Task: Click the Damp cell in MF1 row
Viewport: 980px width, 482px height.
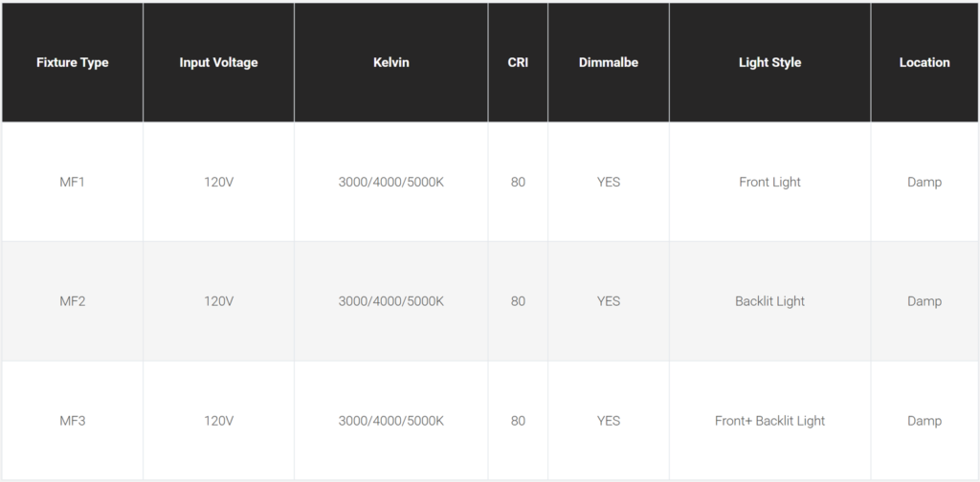Action: (x=924, y=182)
